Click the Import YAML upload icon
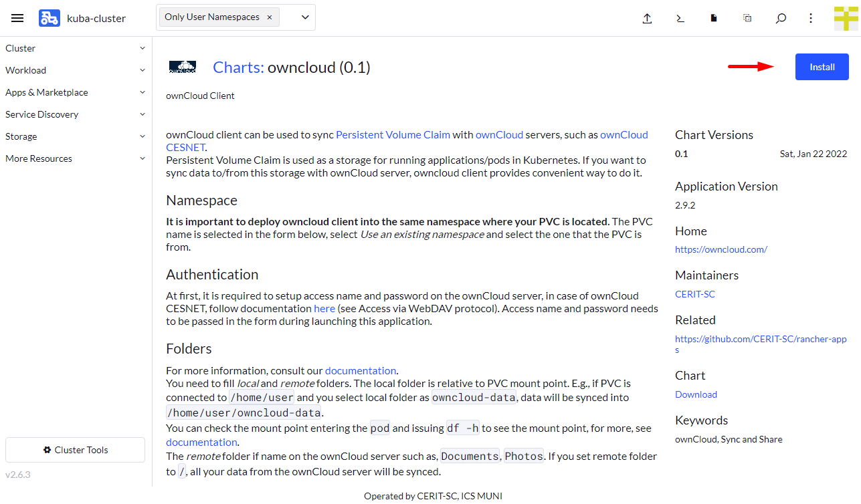 tap(647, 18)
